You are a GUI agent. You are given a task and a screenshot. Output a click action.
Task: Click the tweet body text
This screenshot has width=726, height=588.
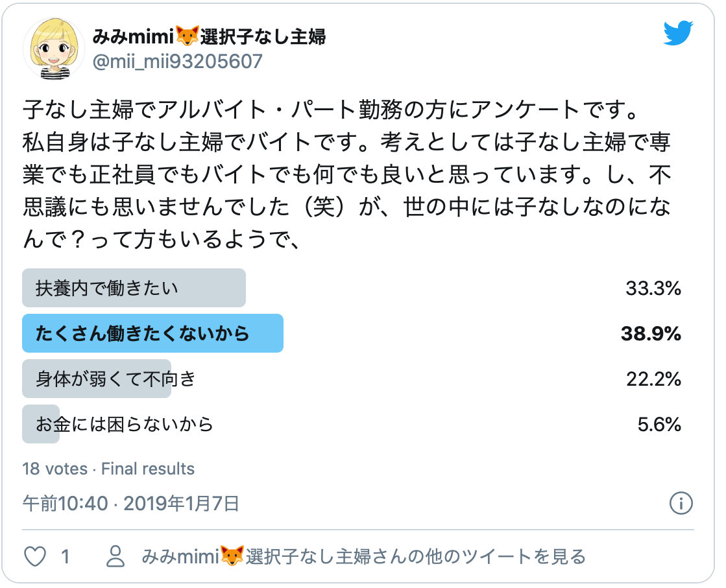[347, 174]
